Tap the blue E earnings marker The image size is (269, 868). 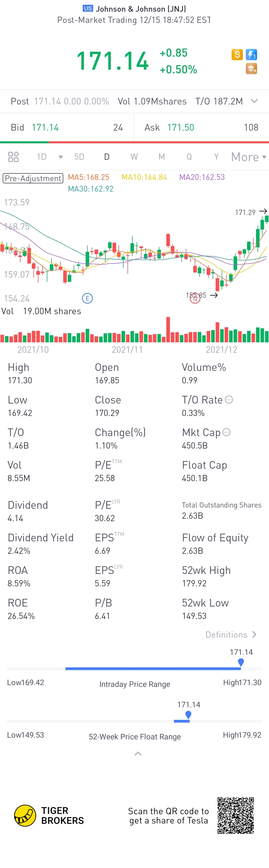tap(87, 298)
